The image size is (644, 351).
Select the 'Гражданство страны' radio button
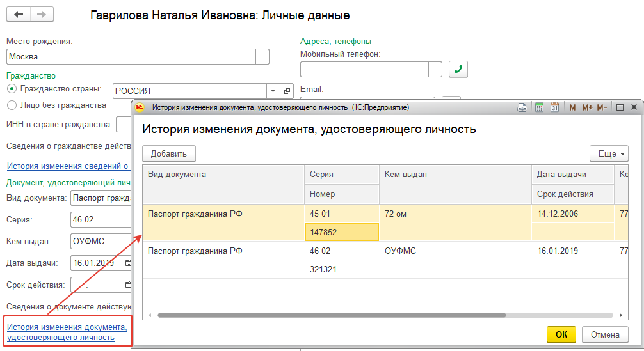tap(11, 89)
